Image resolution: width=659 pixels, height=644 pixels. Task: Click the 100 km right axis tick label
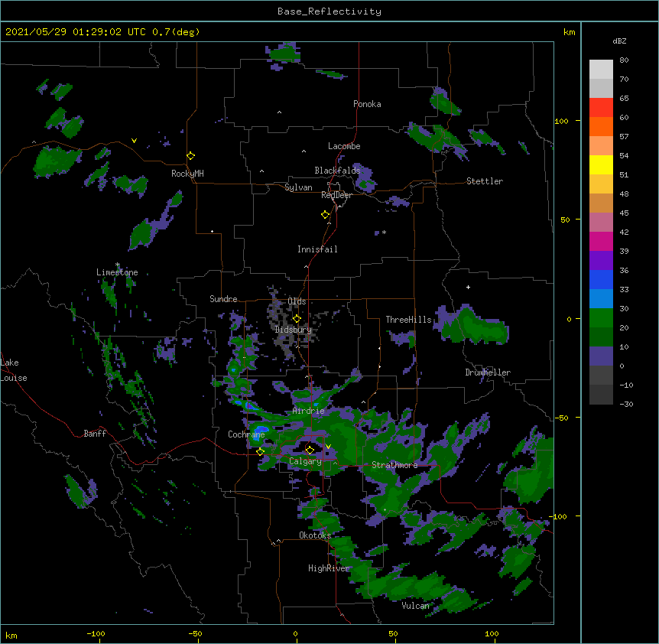coord(561,121)
